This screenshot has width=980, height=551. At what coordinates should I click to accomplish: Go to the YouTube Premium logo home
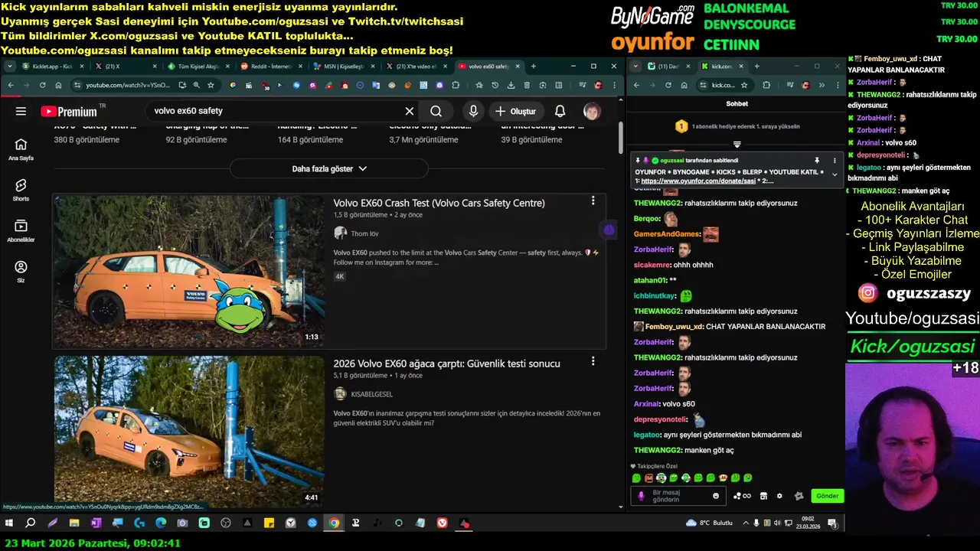pyautogui.click(x=69, y=111)
